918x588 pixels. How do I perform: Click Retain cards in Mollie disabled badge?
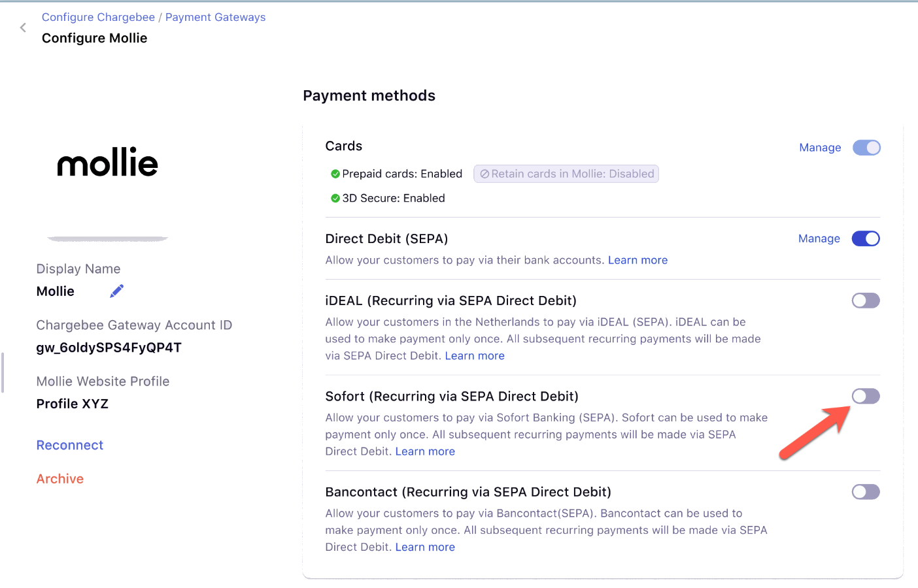[x=566, y=174]
